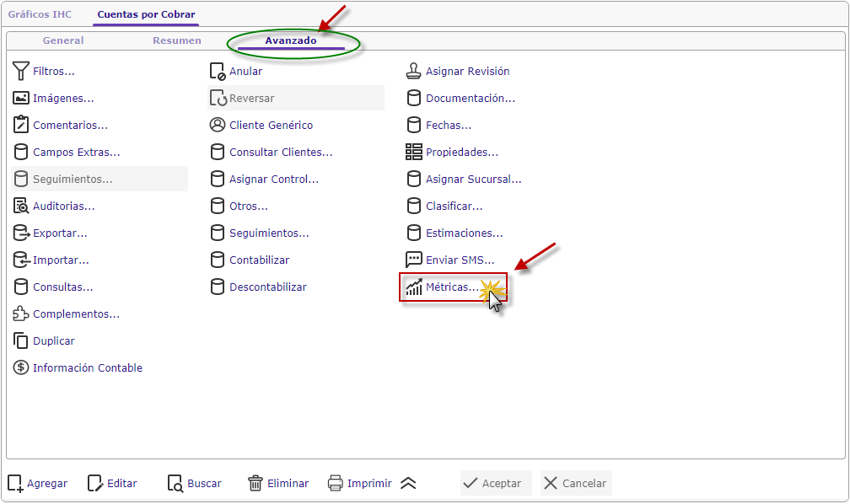The width and height of the screenshot is (850, 504).
Task: Click the Imprimir printer icon
Action: point(336,484)
